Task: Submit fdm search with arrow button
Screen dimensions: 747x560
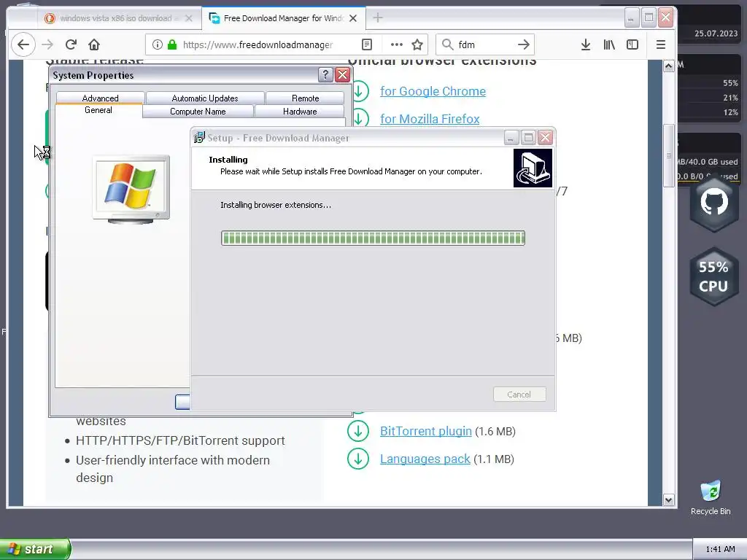Action: 524,44
